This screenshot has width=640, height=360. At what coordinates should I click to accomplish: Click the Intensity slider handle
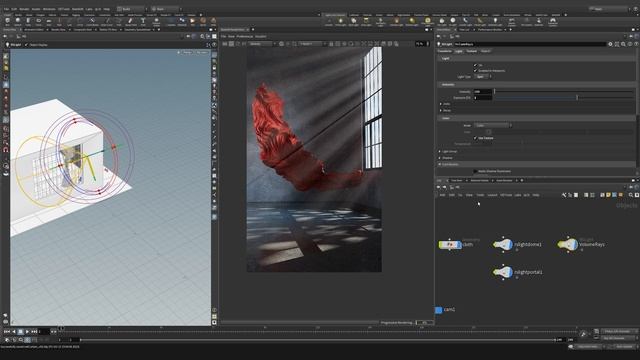495,92
